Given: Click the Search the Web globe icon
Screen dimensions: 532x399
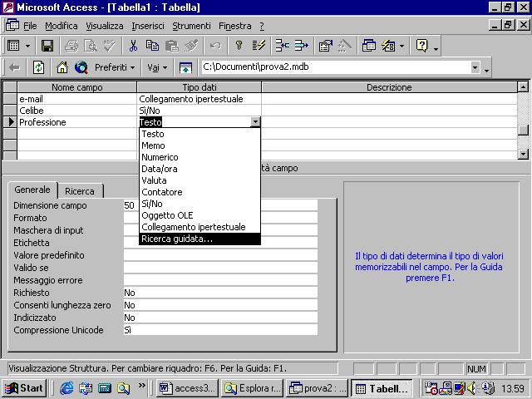Looking at the screenshot, I should pos(81,68).
